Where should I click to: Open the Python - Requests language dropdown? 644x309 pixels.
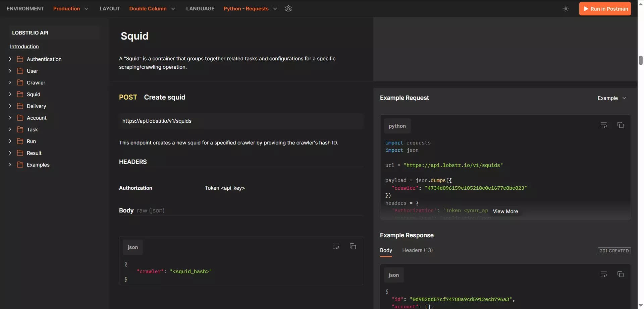click(x=250, y=9)
